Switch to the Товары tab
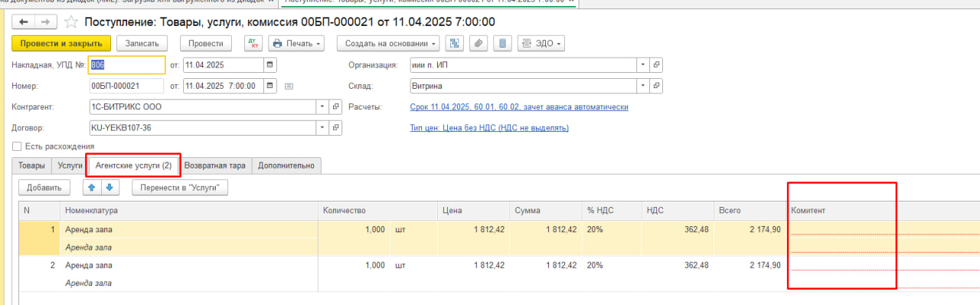Screen dimensions: 980x305 [x=31, y=166]
